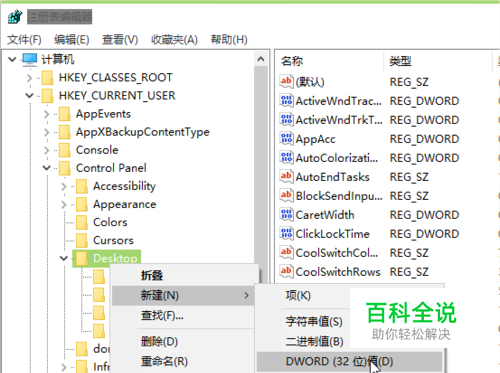Collapse the 计算机 root node
Viewport: 500px width, 373px height.
(x=12, y=60)
